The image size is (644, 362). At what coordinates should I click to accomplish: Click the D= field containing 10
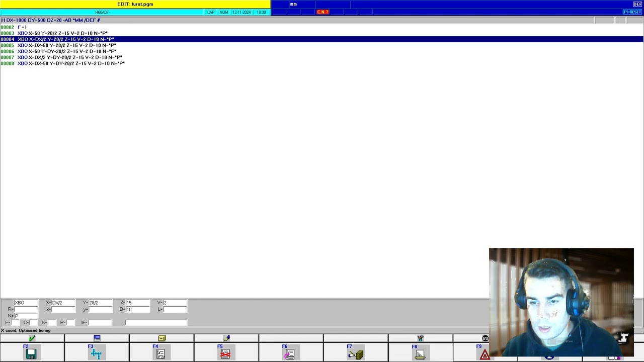pyautogui.click(x=137, y=309)
